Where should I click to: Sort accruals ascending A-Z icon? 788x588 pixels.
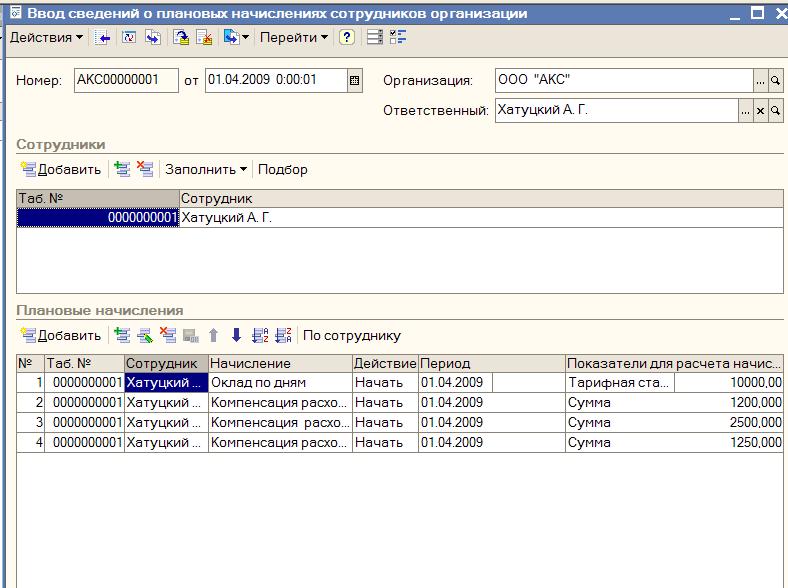tap(260, 335)
